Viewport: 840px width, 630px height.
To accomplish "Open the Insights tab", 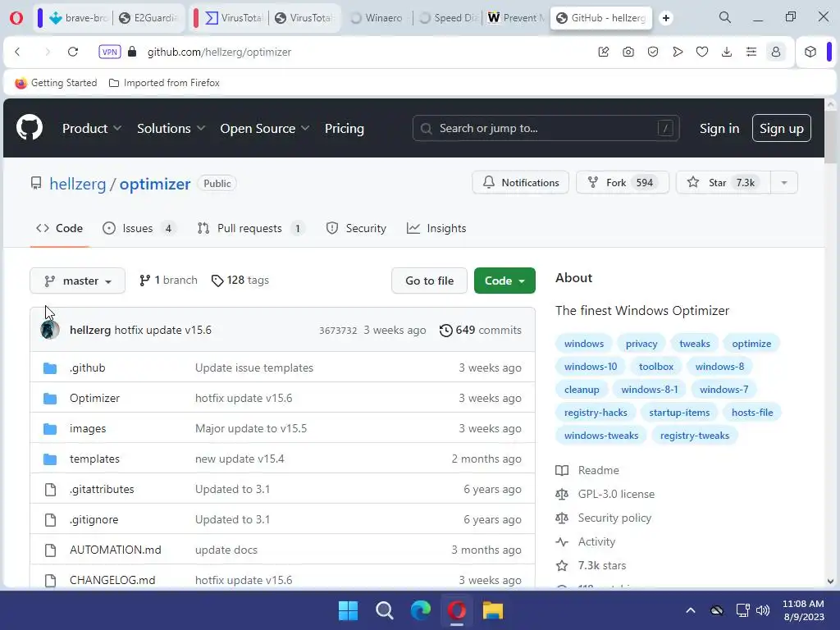I will click(436, 228).
